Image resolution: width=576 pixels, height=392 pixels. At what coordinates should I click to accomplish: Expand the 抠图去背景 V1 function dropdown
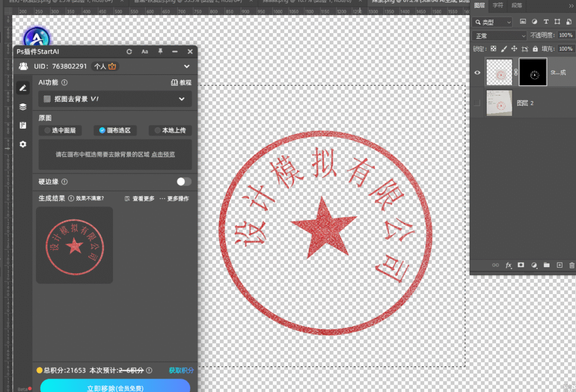(115, 99)
